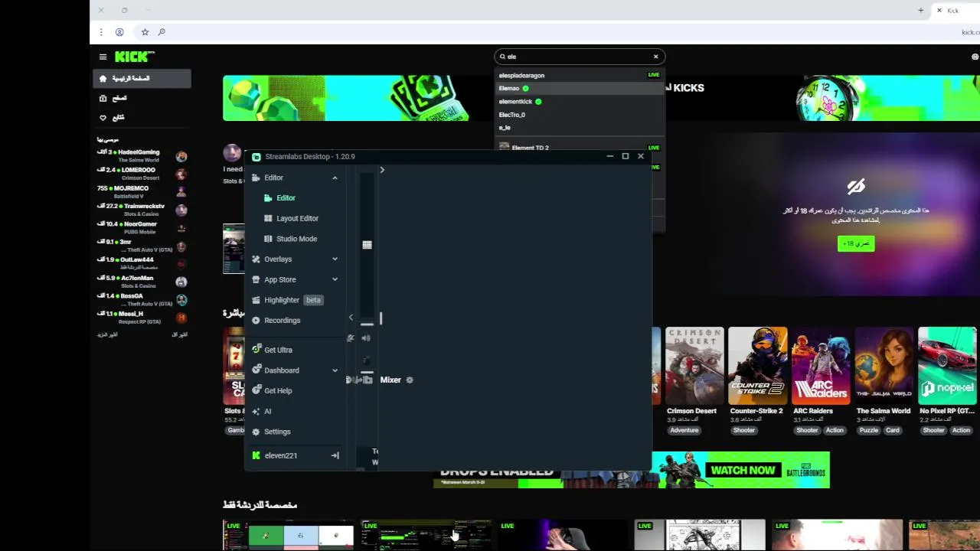Viewport: 980px width, 551px height.
Task: Log out of eleven221 account
Action: click(335, 455)
